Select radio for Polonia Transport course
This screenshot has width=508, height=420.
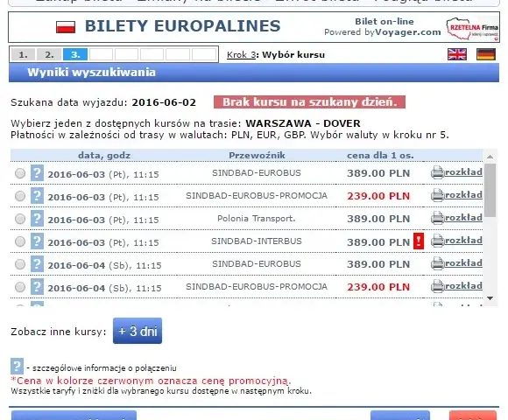(x=20, y=219)
